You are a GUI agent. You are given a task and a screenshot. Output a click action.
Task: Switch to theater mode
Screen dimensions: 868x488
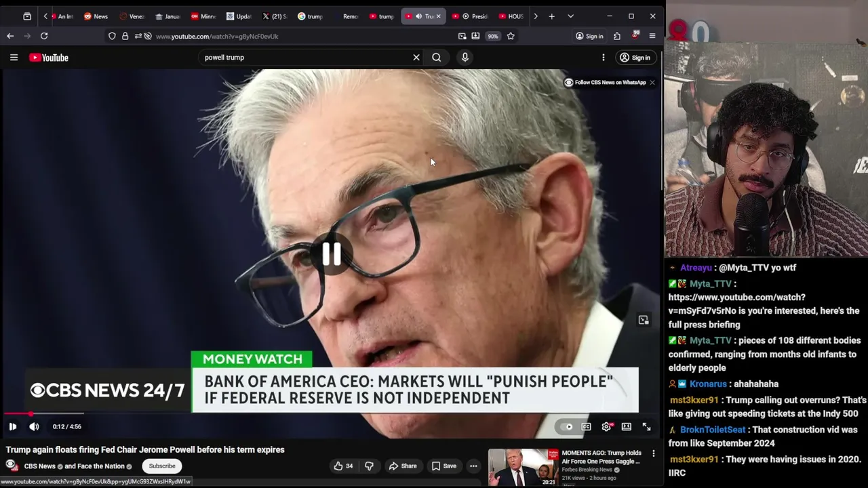[627, 426]
